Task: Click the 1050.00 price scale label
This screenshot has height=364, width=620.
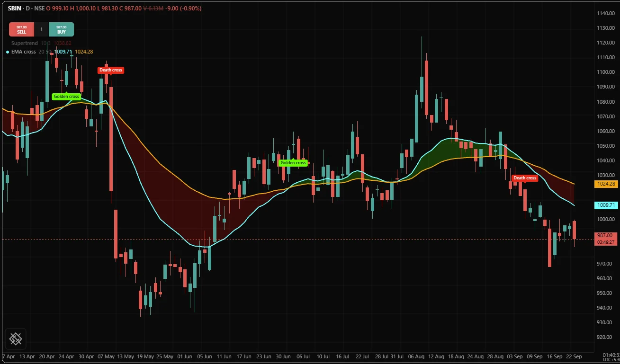Action: pyautogui.click(x=605, y=146)
